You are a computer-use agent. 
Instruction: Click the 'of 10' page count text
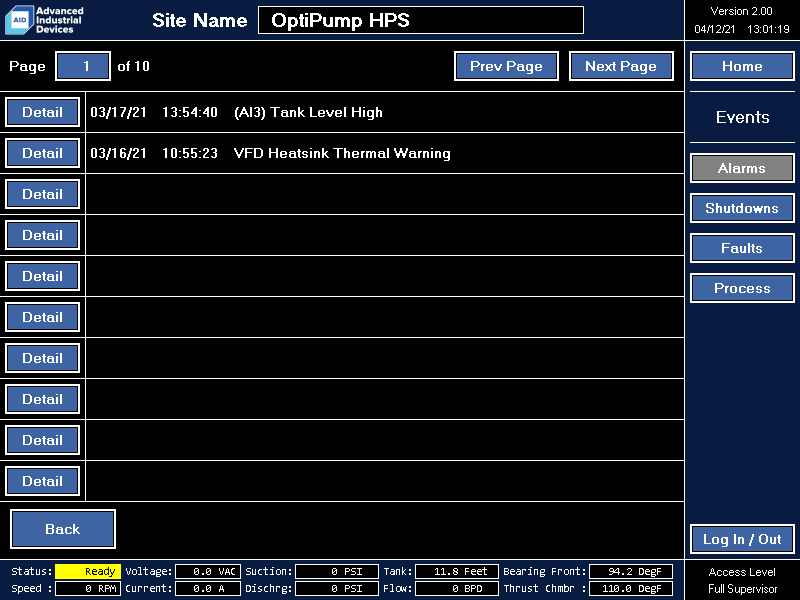(133, 66)
